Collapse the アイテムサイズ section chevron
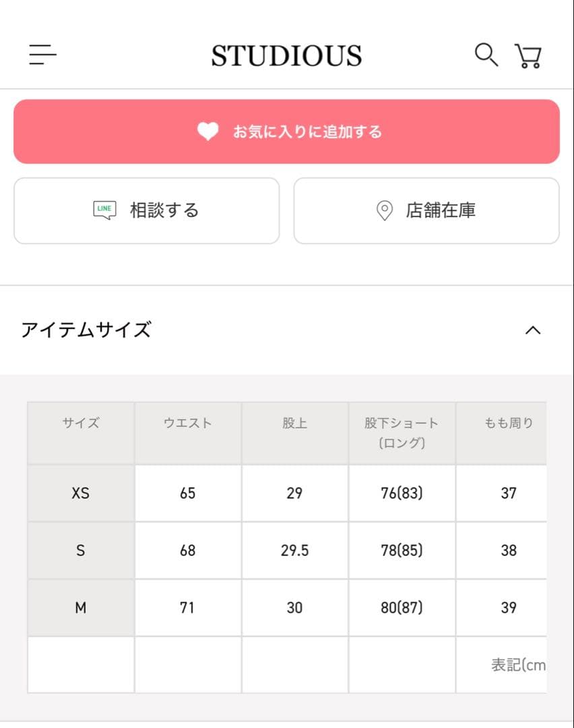Screen dimensions: 574x728 533,330
